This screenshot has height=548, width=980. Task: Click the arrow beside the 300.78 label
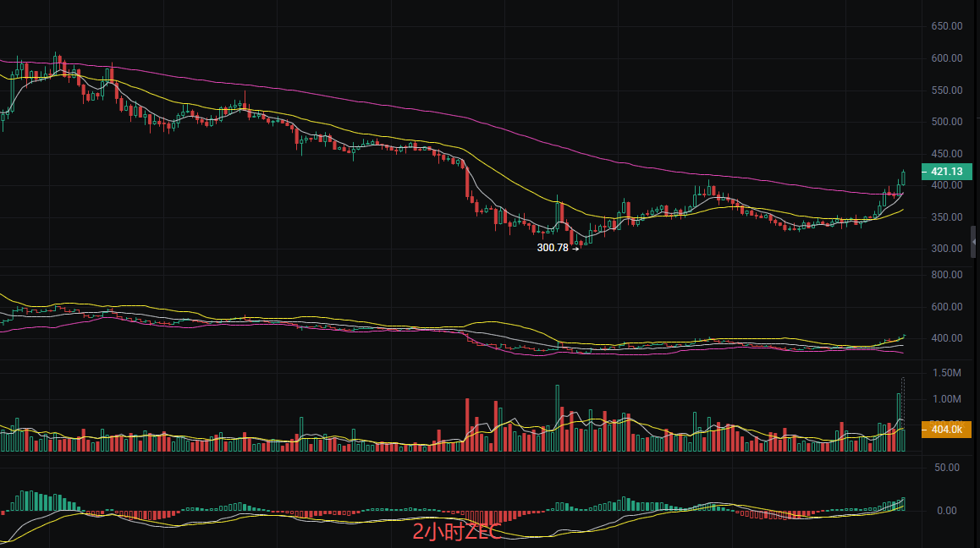(x=576, y=248)
